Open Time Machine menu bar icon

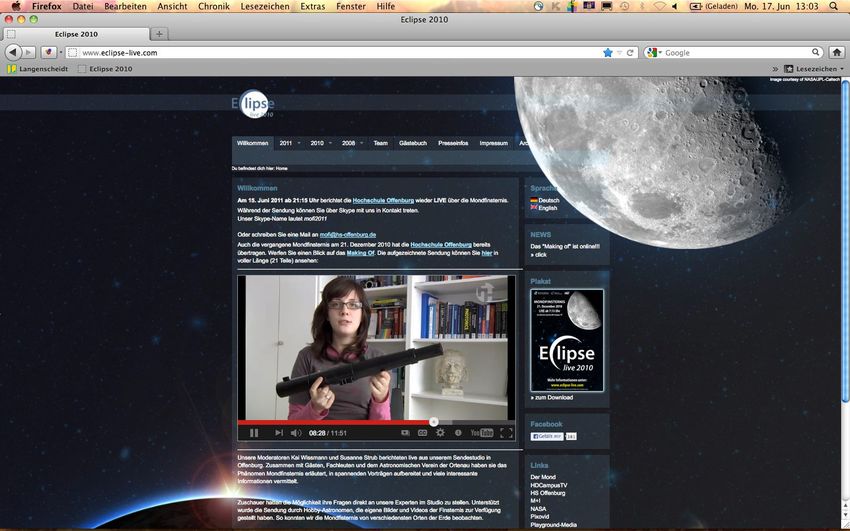(x=624, y=6)
